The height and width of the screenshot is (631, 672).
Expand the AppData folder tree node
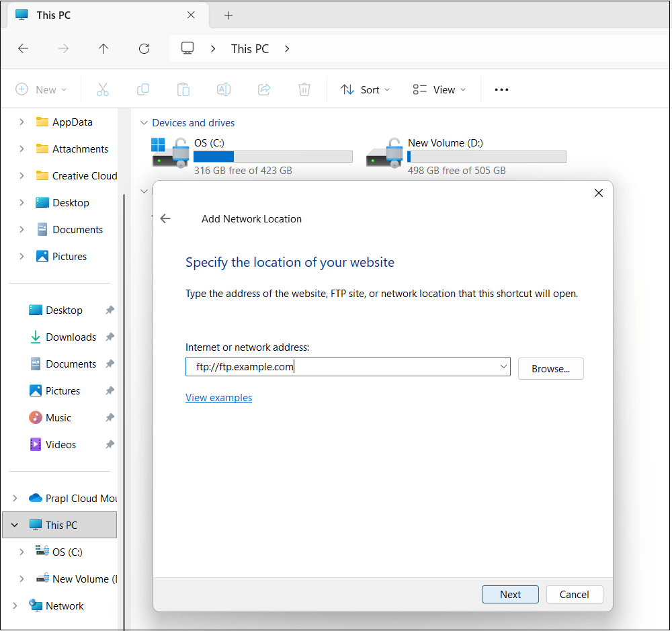pos(22,122)
